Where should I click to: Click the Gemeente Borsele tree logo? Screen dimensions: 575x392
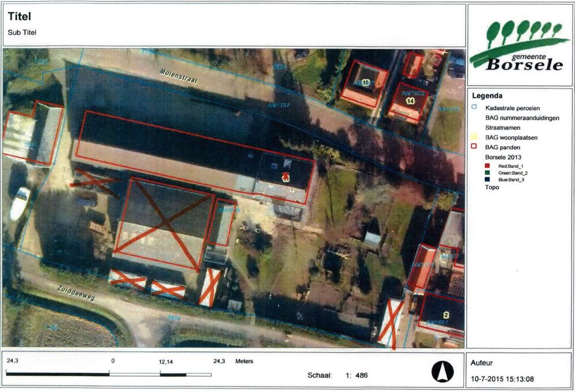[517, 45]
